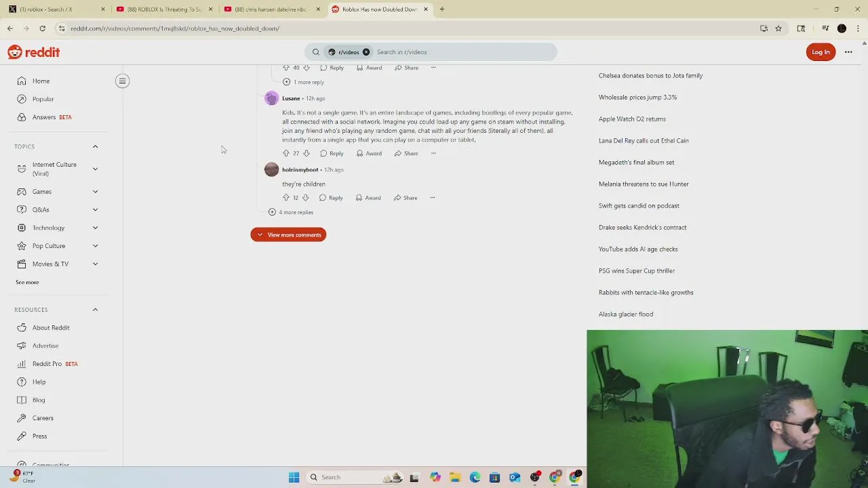The width and height of the screenshot is (868, 488).
Task: Switch to the roblox Search / X tab
Action: point(56,9)
